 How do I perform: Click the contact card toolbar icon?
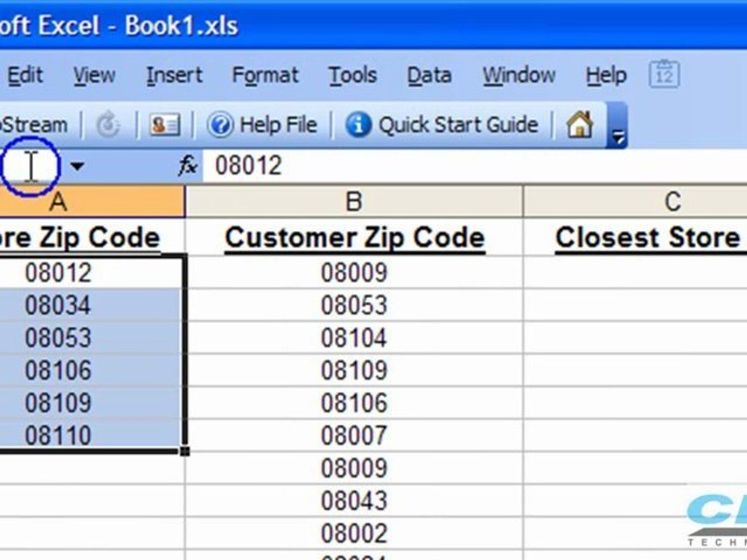tap(164, 125)
